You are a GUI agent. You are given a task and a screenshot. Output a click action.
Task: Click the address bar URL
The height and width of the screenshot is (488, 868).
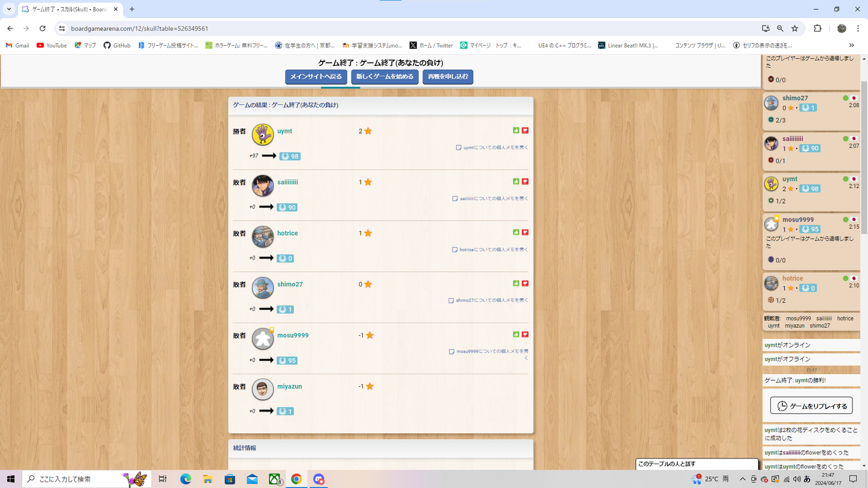139,28
